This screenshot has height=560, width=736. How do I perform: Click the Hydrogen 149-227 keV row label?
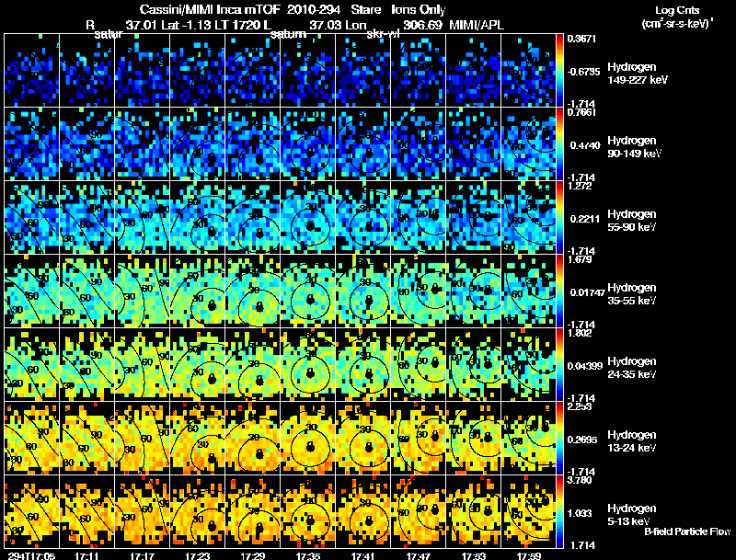pyautogui.click(x=637, y=74)
